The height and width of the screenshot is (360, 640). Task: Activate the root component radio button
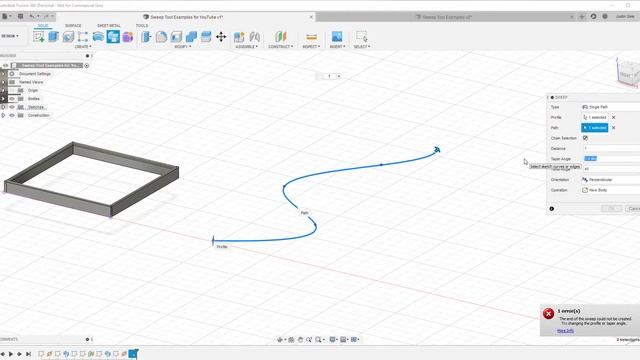(87, 65)
